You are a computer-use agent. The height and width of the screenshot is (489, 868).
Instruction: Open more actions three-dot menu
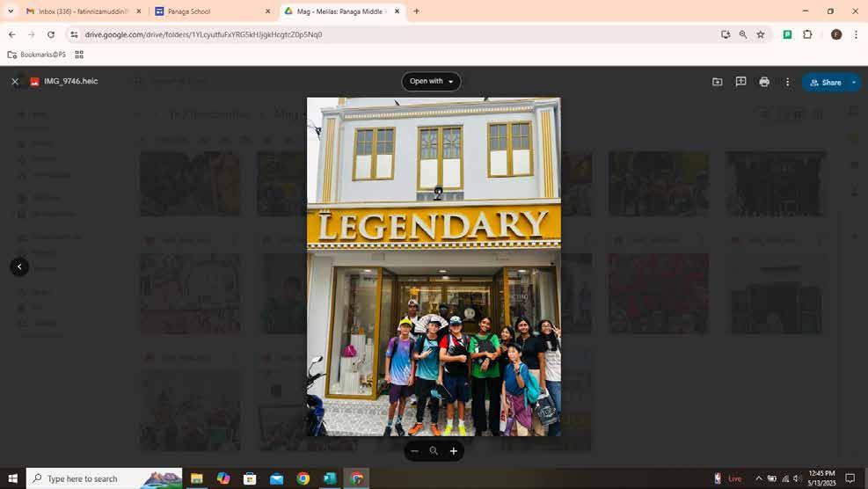click(x=787, y=82)
